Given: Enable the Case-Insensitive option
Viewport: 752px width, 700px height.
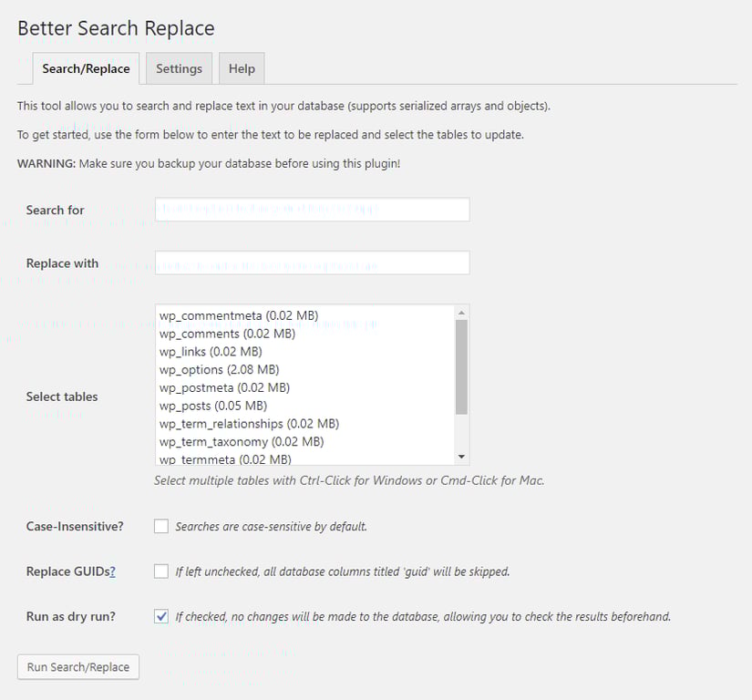Looking at the screenshot, I should [x=160, y=526].
